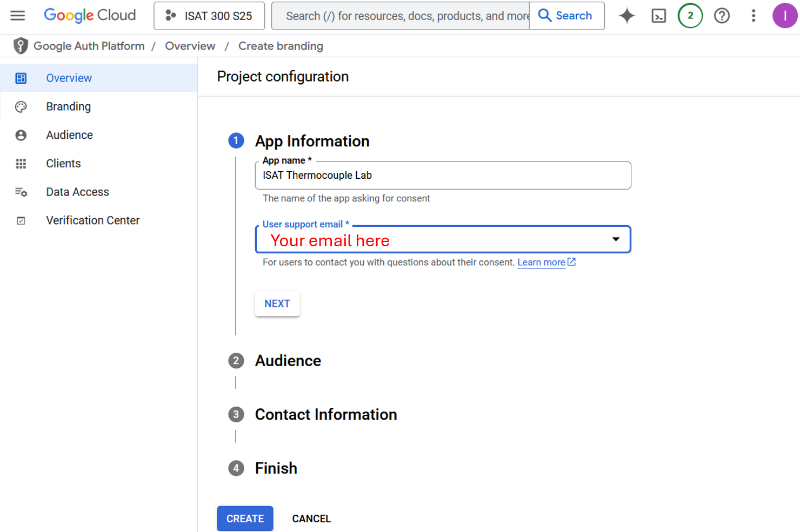The image size is (800, 532).
Task: Open Branding in the sidebar
Action: point(98,106)
